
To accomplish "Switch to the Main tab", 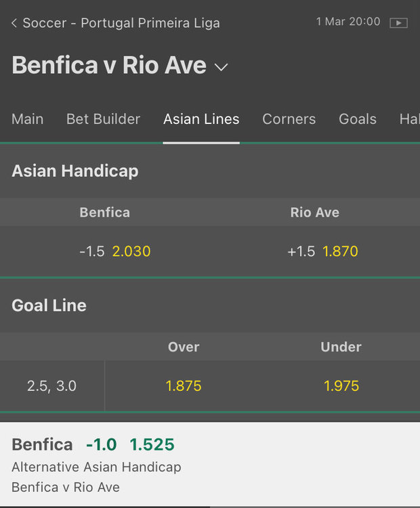I will pos(28,119).
